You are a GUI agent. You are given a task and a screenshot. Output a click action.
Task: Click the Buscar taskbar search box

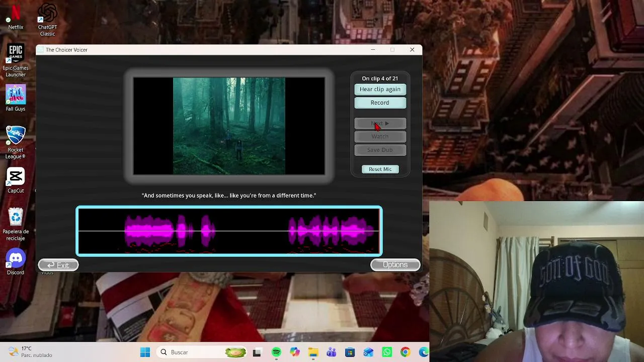coord(202,352)
